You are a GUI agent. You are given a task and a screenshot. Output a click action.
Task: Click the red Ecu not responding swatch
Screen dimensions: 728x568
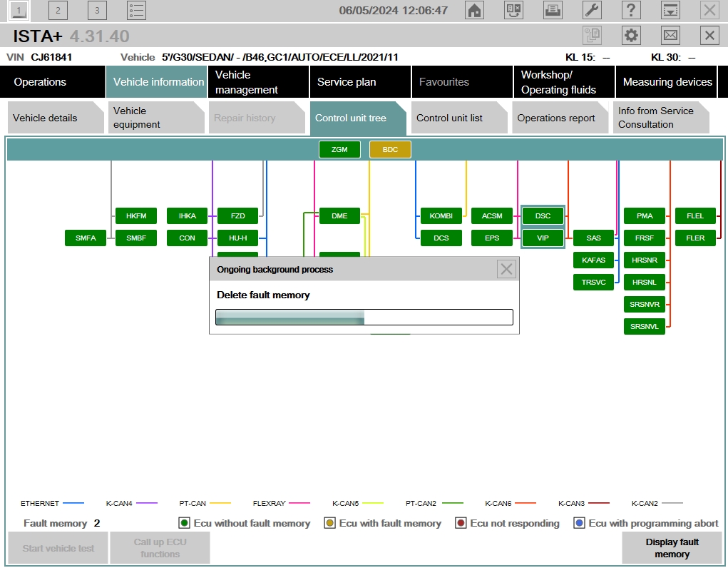[461, 523]
